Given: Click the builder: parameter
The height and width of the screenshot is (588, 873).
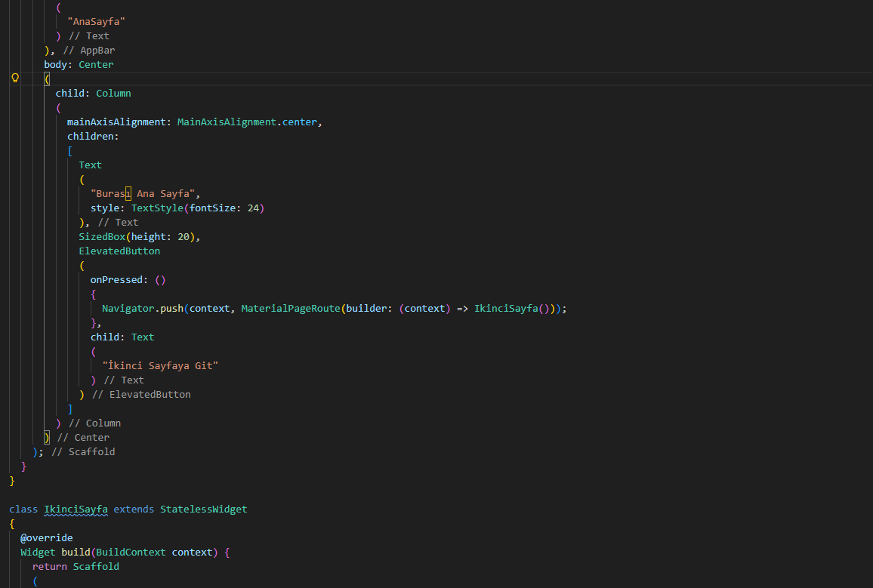Looking at the screenshot, I should click(x=369, y=309).
